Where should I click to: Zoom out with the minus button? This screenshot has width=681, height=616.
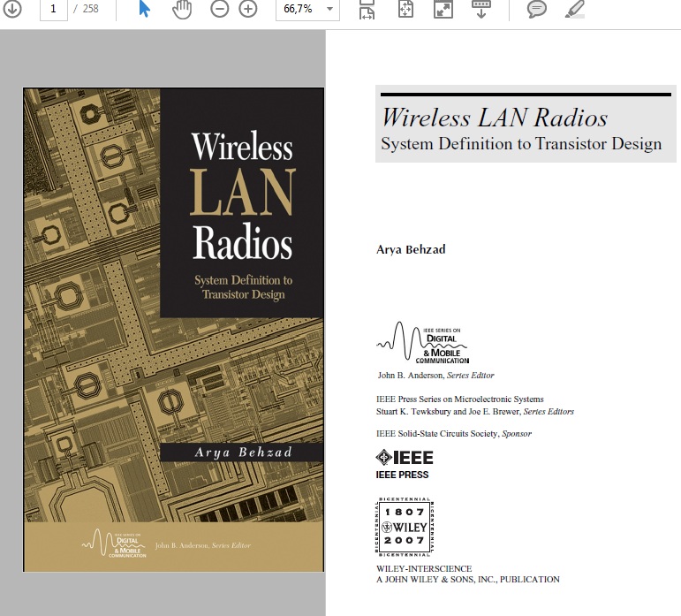[220, 9]
